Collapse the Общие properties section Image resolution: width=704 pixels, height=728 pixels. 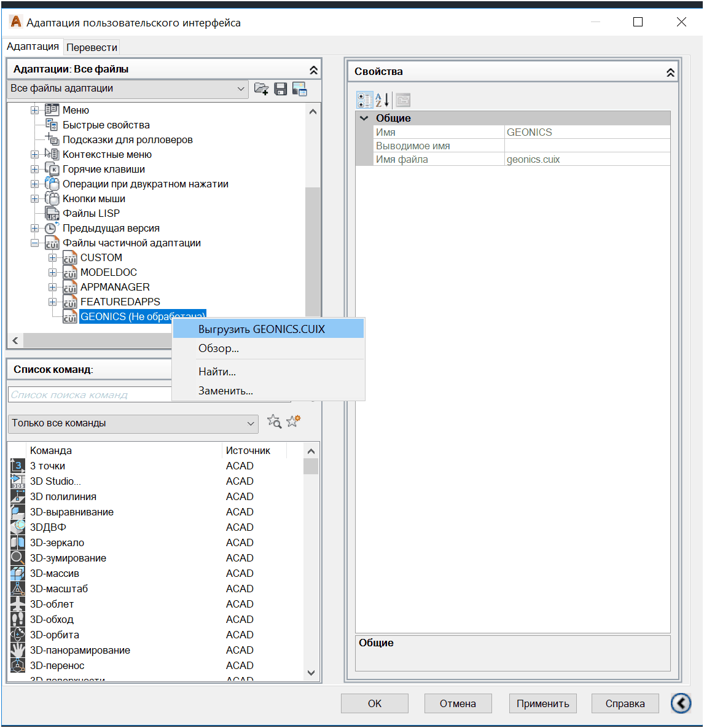click(x=364, y=118)
